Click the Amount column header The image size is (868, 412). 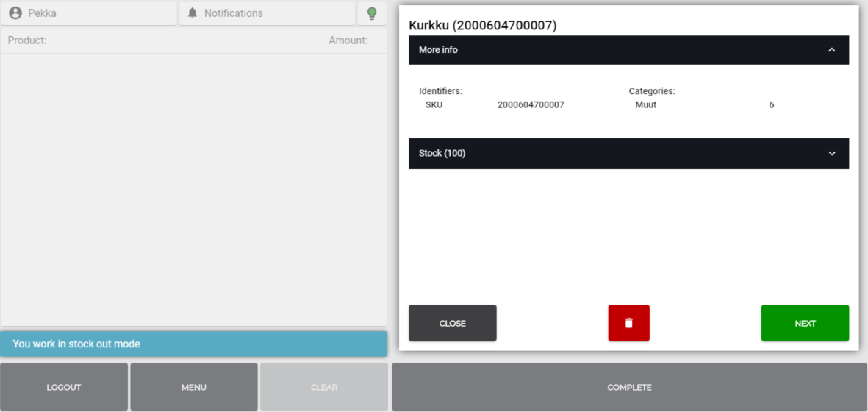click(348, 40)
